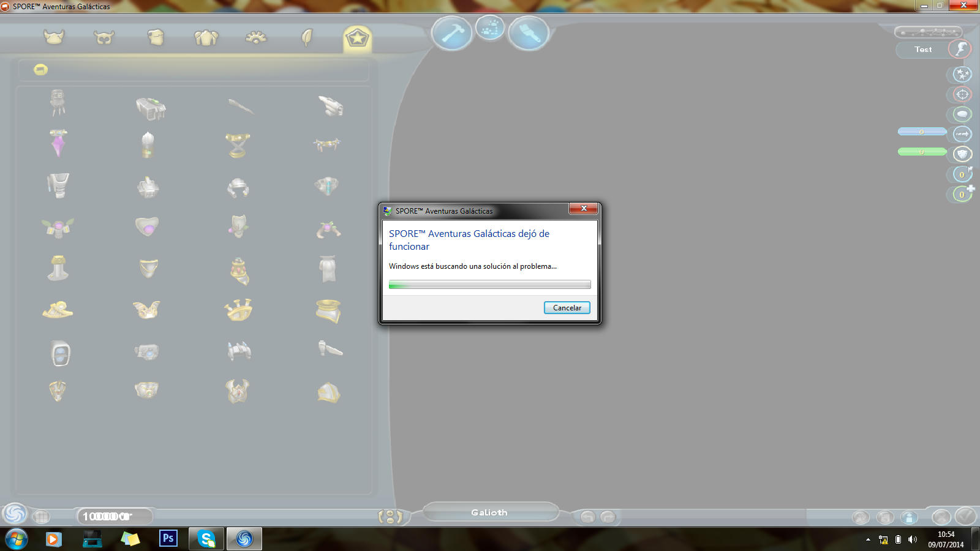Viewport: 980px width, 551px height.
Task: Open the main menu via the Spore swirl button
Action: (x=15, y=514)
